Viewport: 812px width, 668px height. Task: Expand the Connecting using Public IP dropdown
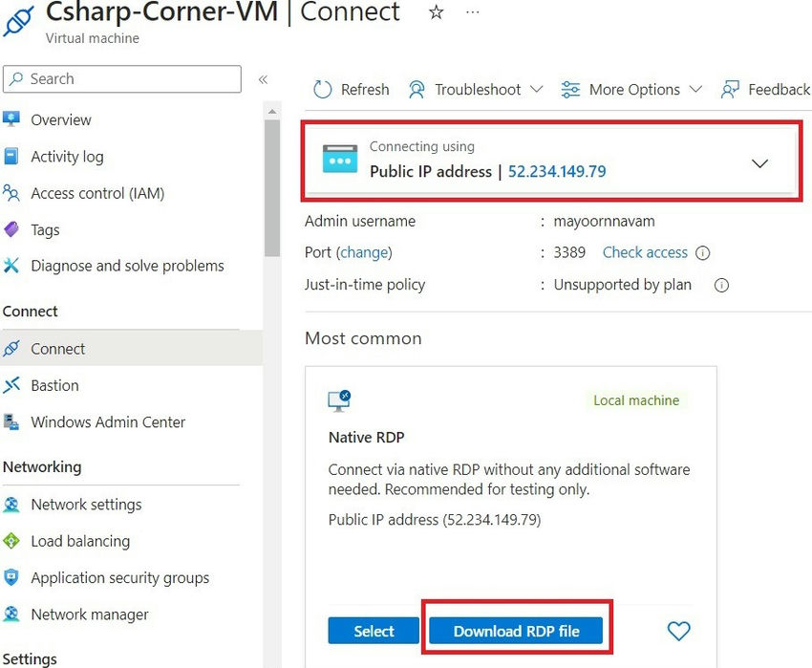pyautogui.click(x=760, y=163)
